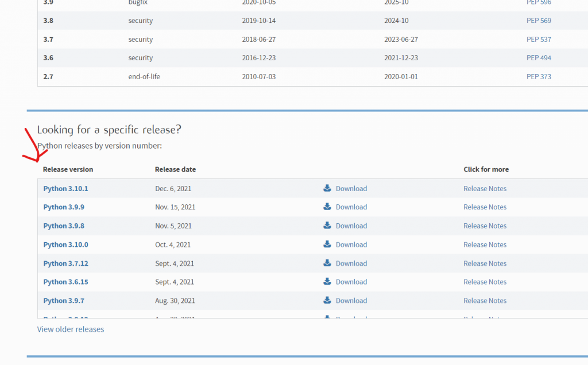Select the 2010-07-03 first release date
The image size is (588, 365).
[259, 76]
